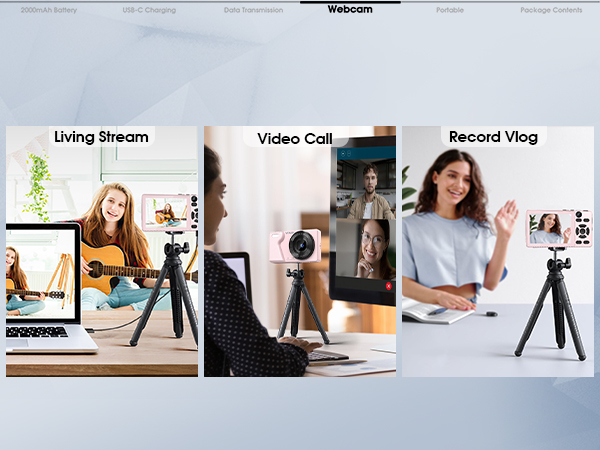The image size is (600, 450).
Task: Switch to the USB-C Charging tab
Action: tap(149, 10)
